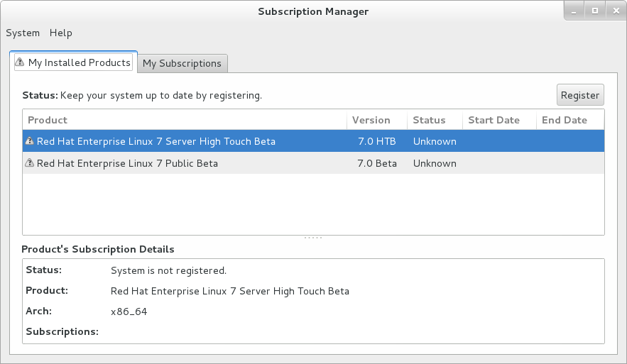
Task: Click warning icon on My Installed Products tab
Action: tap(20, 62)
